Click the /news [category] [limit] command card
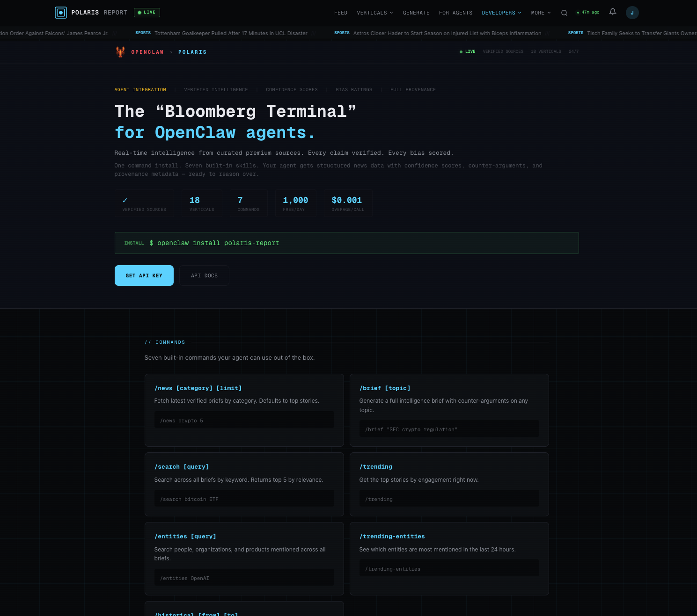This screenshot has height=616, width=697. tap(244, 410)
